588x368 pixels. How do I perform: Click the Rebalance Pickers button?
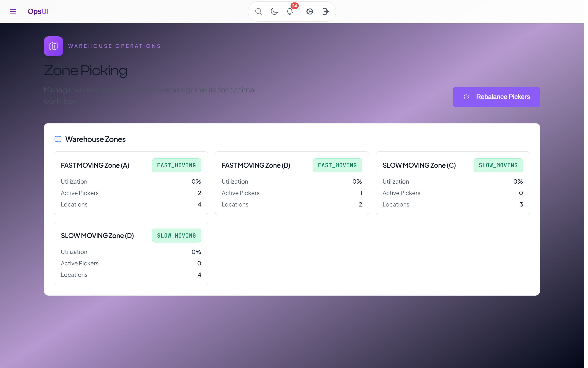(x=496, y=97)
